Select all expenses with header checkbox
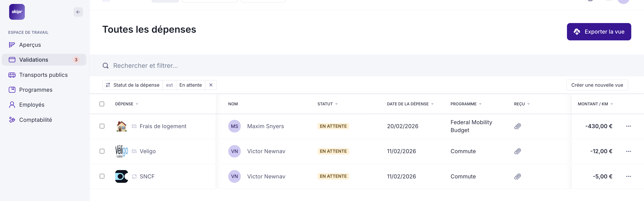The width and height of the screenshot is (644, 201). coord(102,104)
